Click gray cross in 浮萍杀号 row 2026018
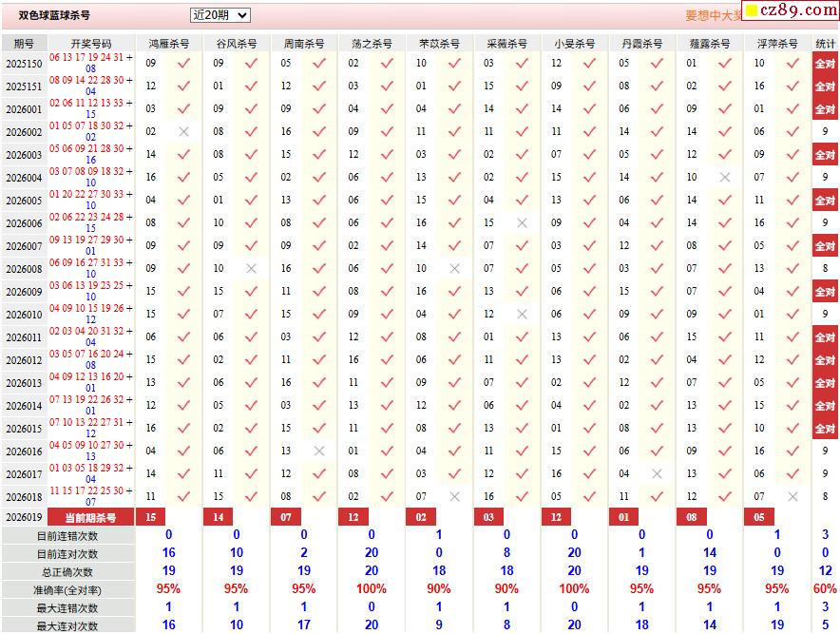 click(x=792, y=497)
